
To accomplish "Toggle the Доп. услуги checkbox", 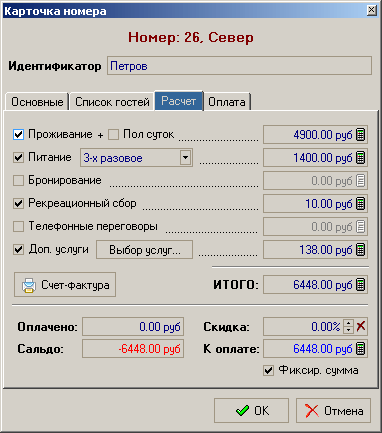I will pos(18,249).
